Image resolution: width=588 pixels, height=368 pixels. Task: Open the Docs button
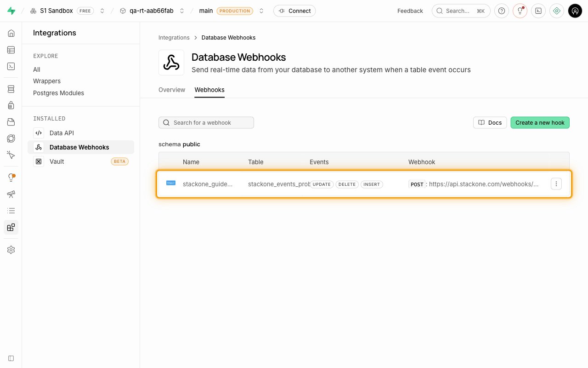point(490,123)
